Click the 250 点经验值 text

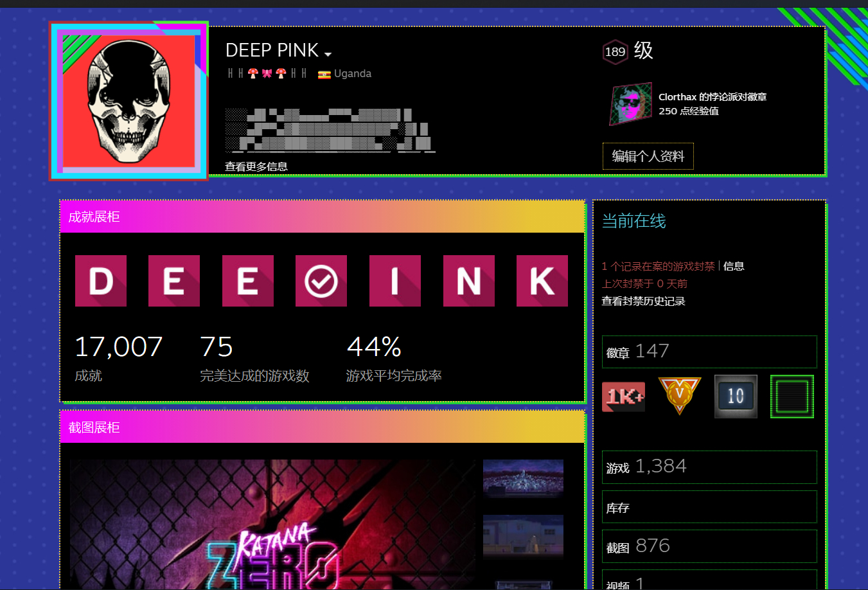(x=689, y=111)
